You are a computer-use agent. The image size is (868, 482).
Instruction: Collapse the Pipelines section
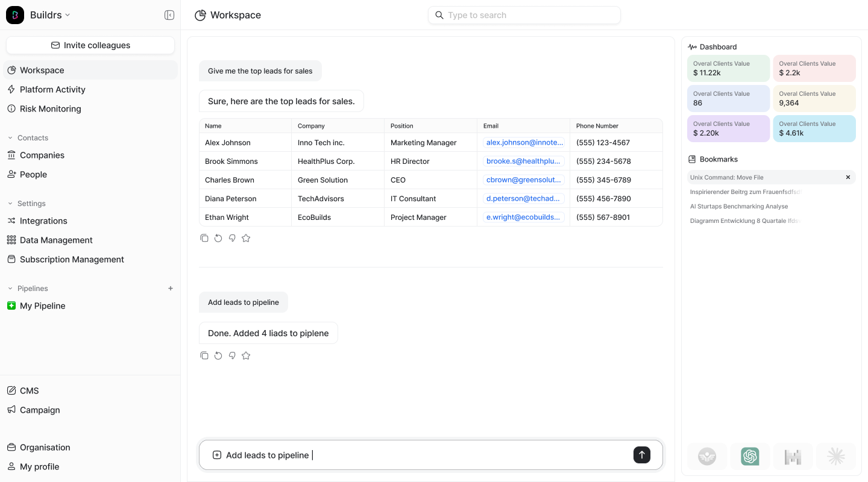[x=11, y=289]
